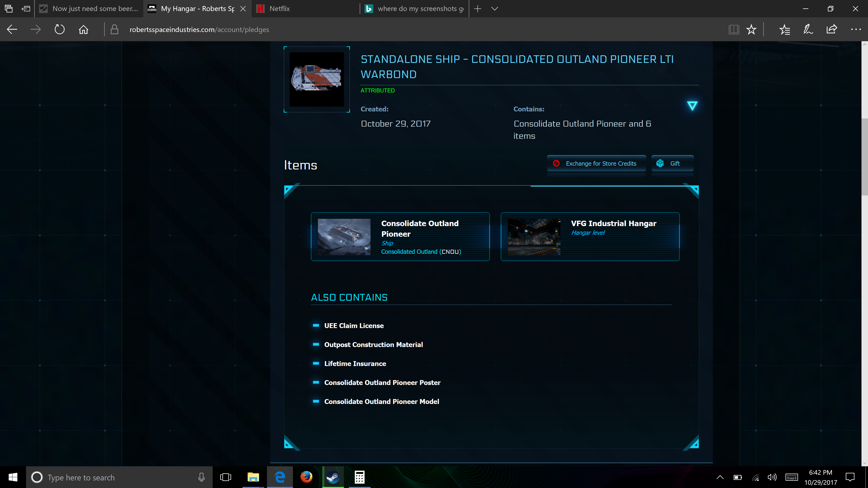The image size is (868, 488).
Task: Open the tab preview chevron dropdown
Action: click(x=494, y=9)
